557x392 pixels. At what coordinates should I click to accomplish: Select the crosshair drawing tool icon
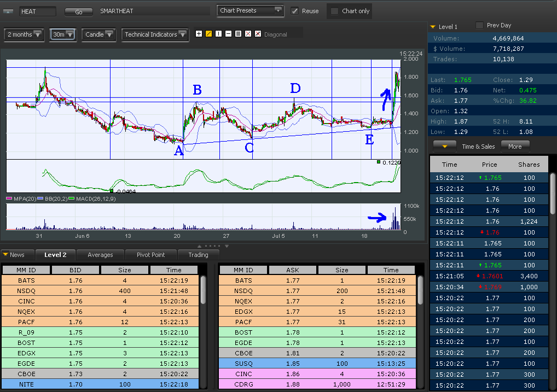pos(199,34)
